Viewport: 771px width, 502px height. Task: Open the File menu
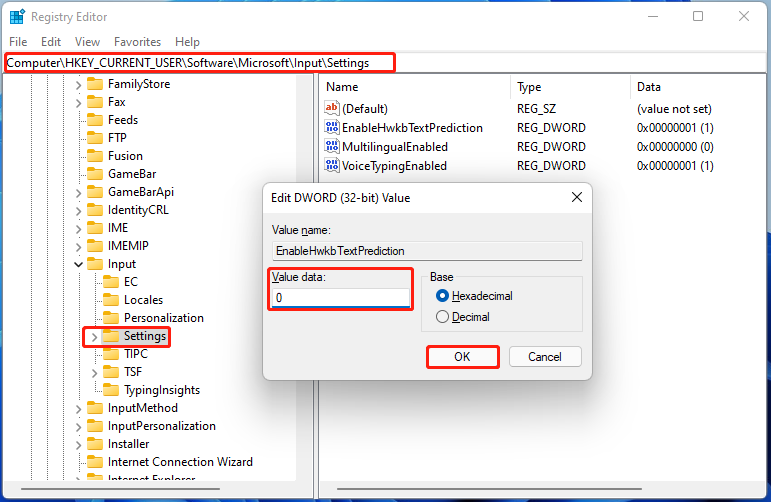pos(18,42)
